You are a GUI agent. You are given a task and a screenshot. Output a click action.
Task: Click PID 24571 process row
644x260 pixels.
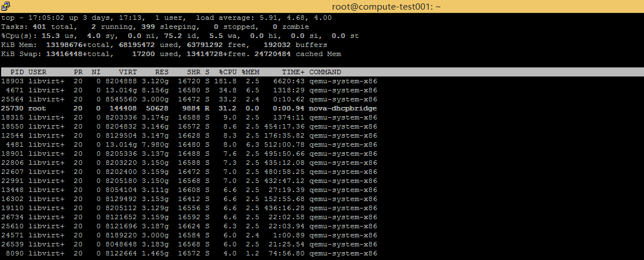(x=189, y=235)
